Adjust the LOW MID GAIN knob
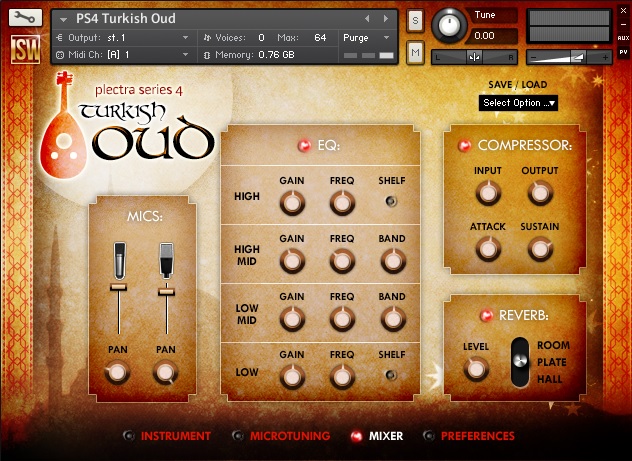This screenshot has height=461, width=632. [292, 319]
